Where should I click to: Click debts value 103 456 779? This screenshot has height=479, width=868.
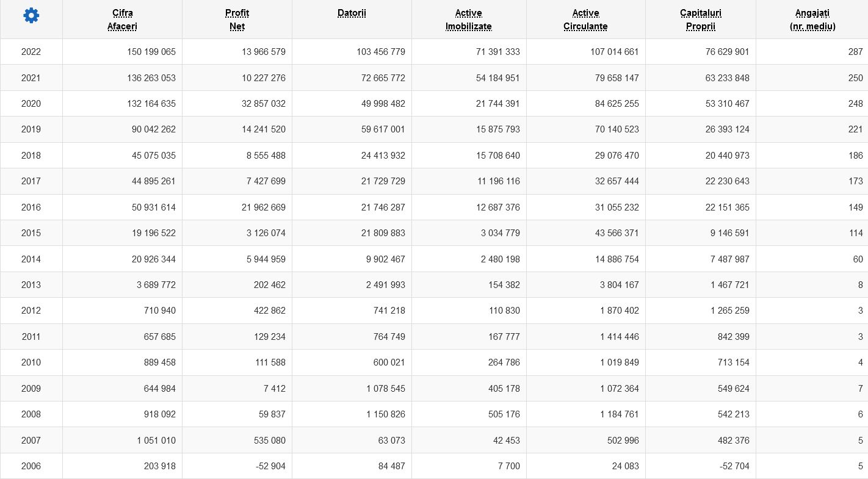(x=381, y=52)
